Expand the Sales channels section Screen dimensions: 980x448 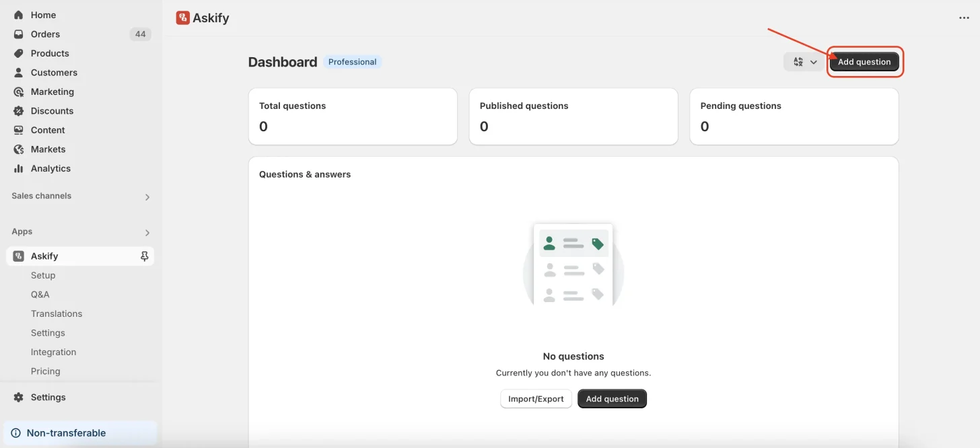coord(147,197)
